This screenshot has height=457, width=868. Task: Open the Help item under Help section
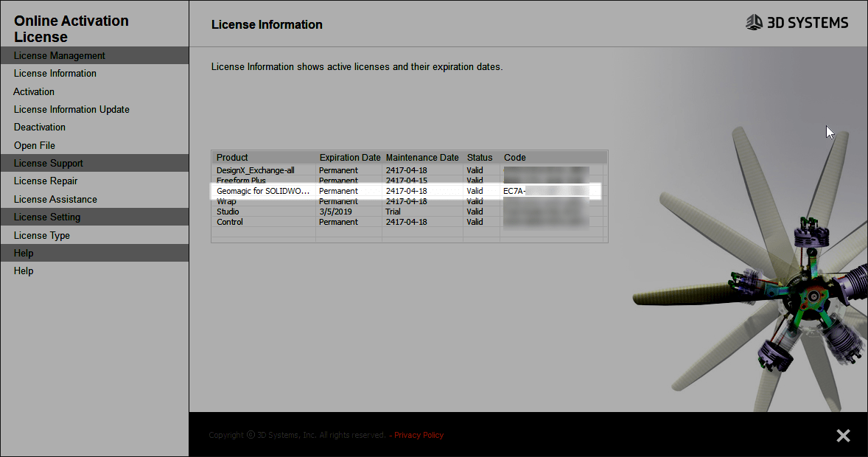[24, 271]
